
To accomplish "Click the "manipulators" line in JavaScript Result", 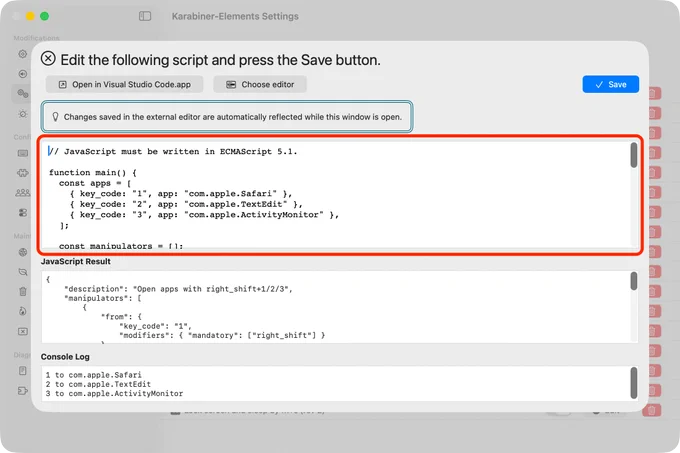I will click(x=102, y=298).
